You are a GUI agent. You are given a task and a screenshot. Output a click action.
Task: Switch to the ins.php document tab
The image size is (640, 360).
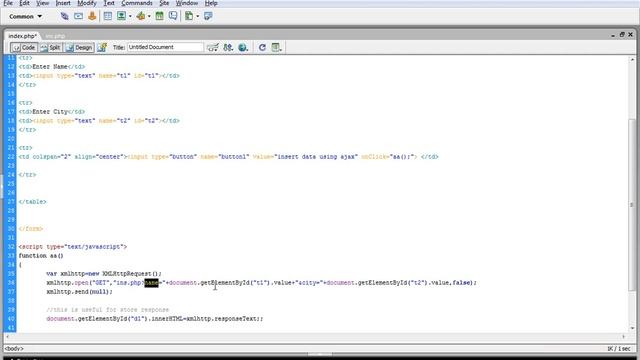(x=55, y=36)
